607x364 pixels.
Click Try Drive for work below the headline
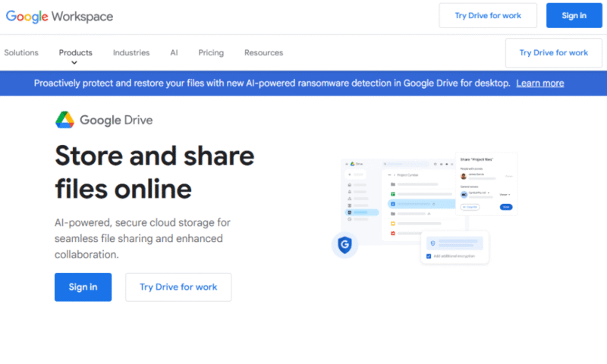pos(178,287)
